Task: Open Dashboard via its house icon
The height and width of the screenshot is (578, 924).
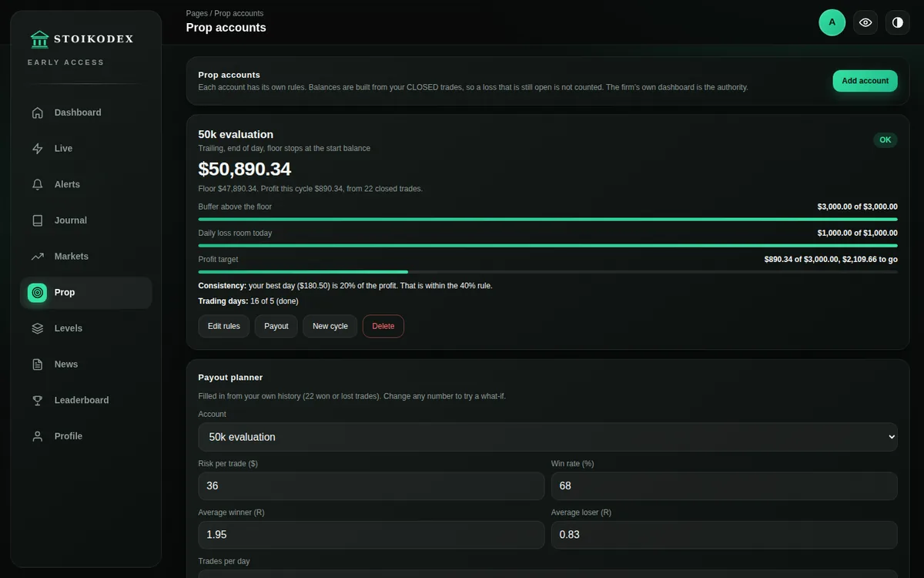Action: point(37,113)
